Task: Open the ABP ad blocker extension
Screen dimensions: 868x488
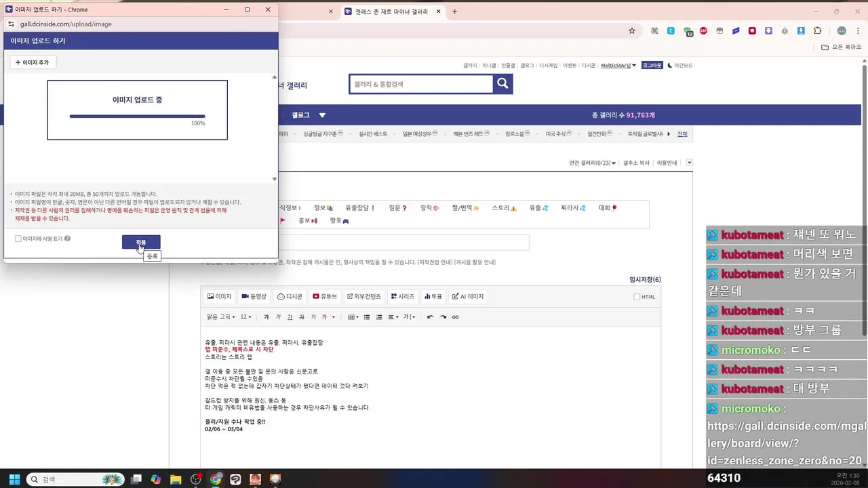Action: tap(703, 30)
